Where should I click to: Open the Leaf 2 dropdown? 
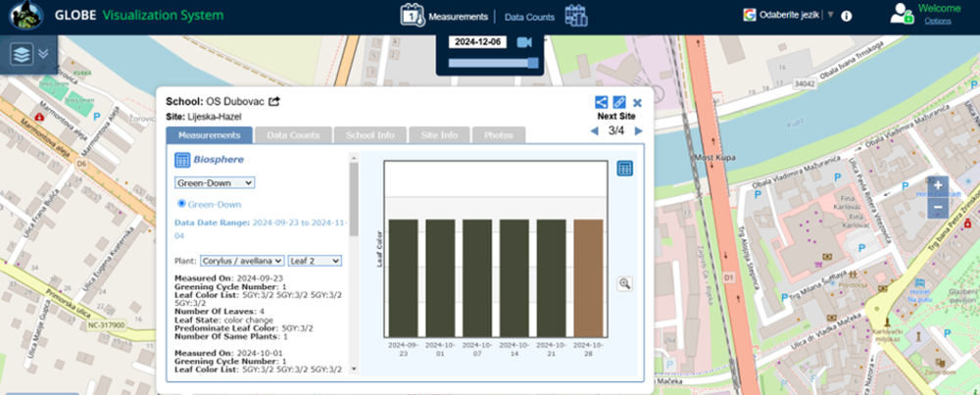(x=315, y=261)
